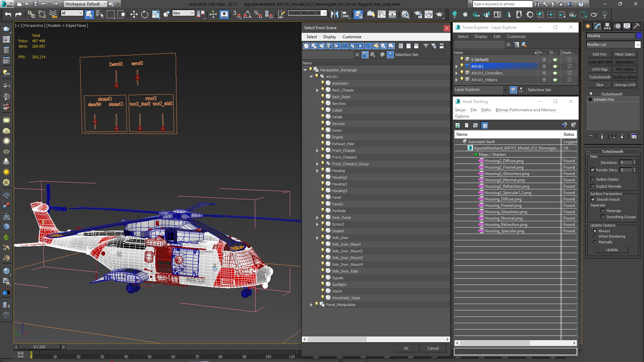Click the Undo arrow in main toolbar

pos(8,14)
